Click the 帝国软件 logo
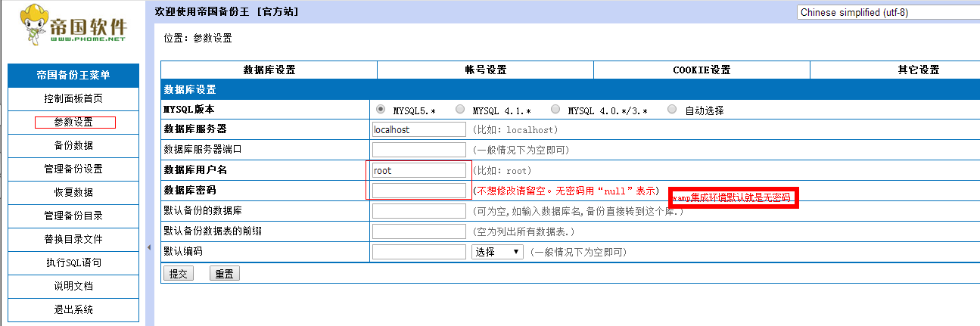The image size is (980, 326). pos(74,24)
